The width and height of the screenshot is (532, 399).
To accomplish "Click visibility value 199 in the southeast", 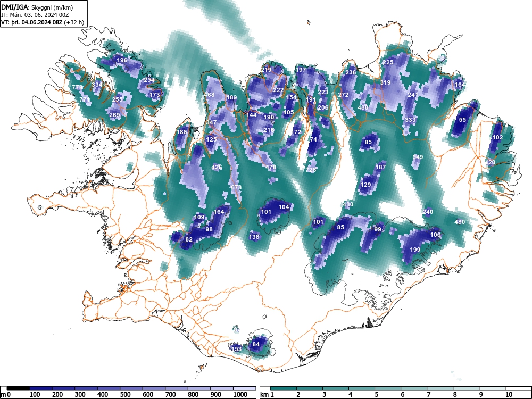I will pyautogui.click(x=415, y=250).
